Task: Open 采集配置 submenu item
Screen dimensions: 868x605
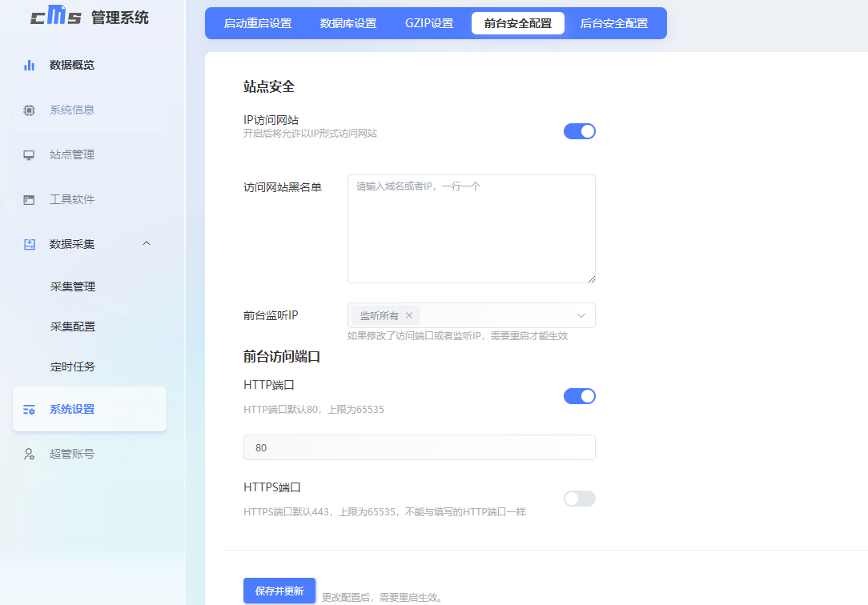Action: click(73, 327)
